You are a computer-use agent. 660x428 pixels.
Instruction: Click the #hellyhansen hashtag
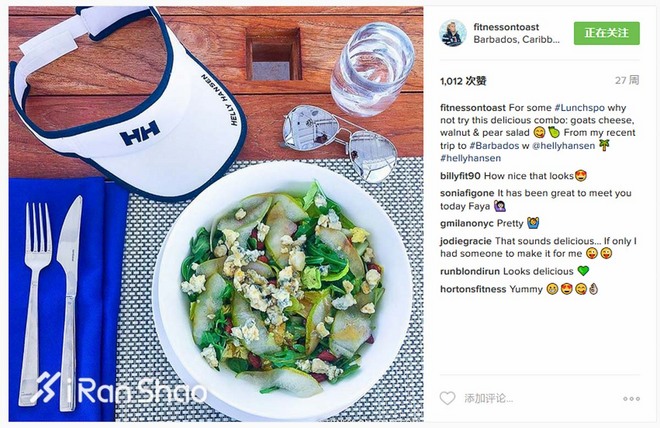(471, 158)
